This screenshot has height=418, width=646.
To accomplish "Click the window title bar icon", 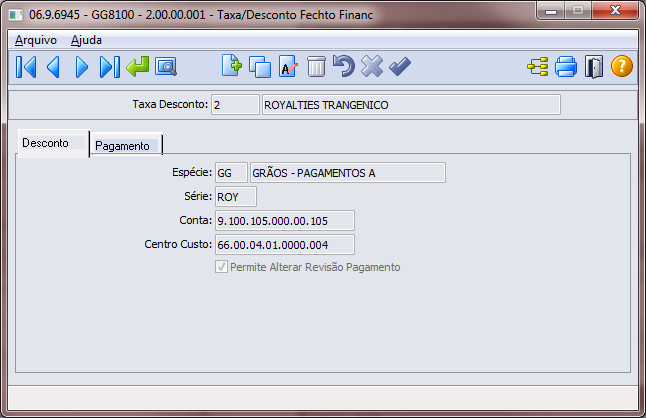I will click(x=16, y=15).
